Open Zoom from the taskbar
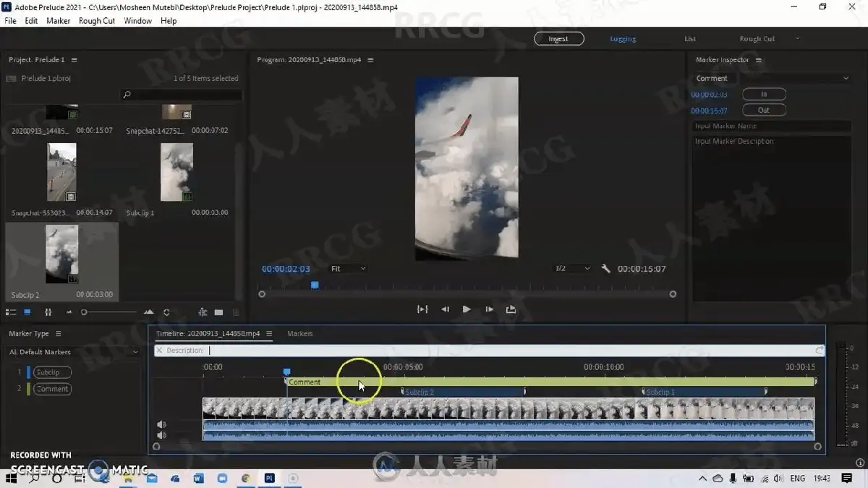This screenshot has width=868, height=488. click(x=222, y=479)
